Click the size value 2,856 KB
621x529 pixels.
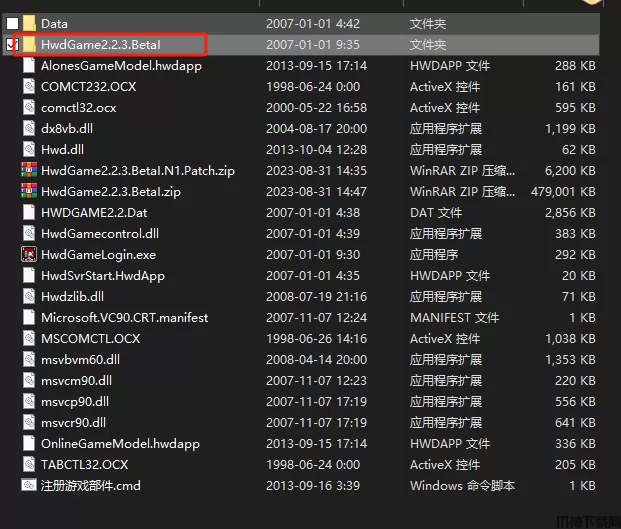click(x=570, y=213)
